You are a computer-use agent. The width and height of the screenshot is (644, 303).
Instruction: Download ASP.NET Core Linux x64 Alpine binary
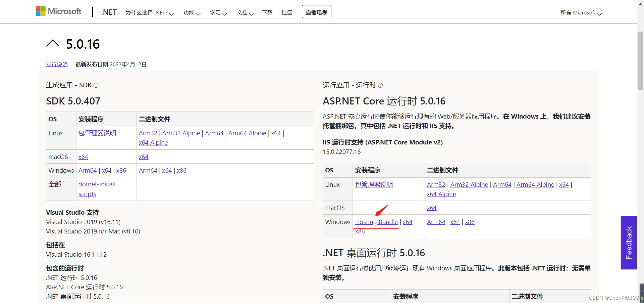pos(441,194)
